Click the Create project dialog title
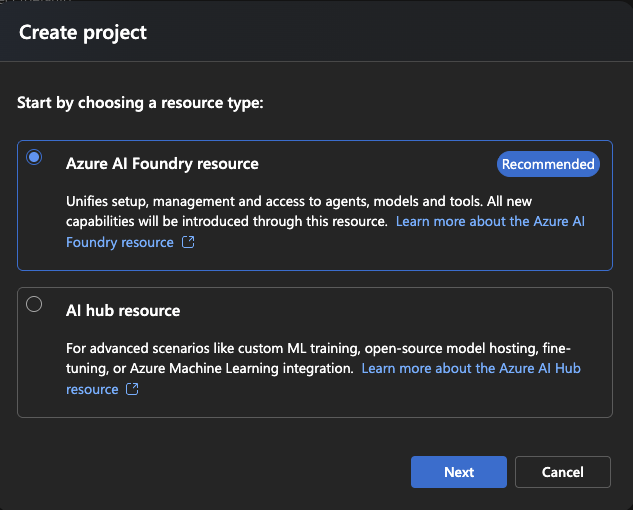The height and width of the screenshot is (510, 633). tap(83, 32)
